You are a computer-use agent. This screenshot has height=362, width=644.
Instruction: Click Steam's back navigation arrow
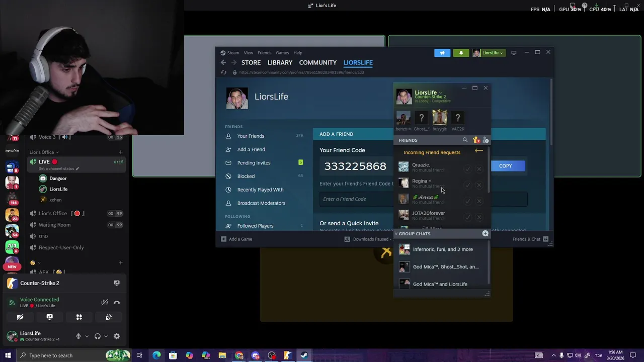click(223, 62)
